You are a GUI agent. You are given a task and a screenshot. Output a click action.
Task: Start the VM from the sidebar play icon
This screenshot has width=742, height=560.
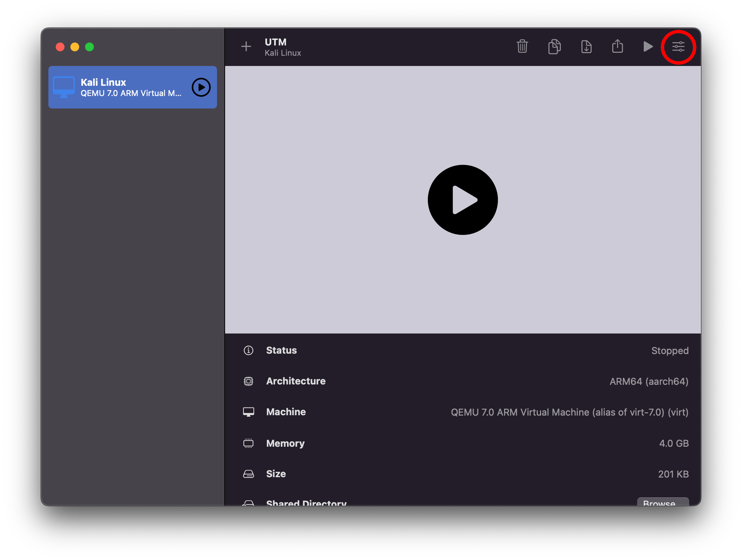[x=200, y=87]
